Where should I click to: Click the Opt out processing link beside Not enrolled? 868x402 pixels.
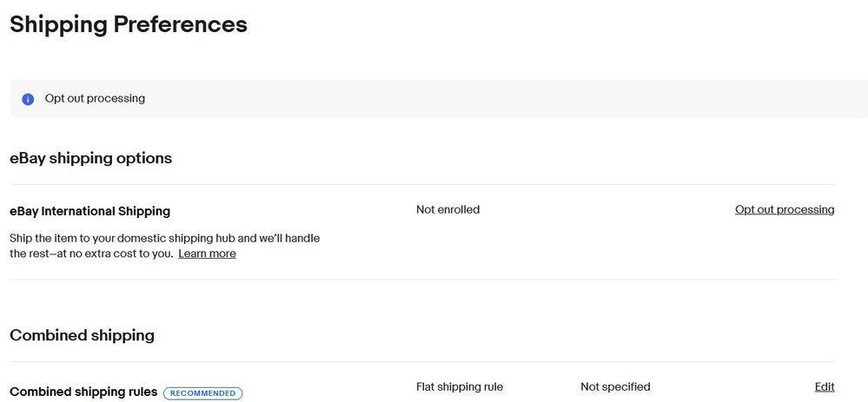[x=784, y=209]
